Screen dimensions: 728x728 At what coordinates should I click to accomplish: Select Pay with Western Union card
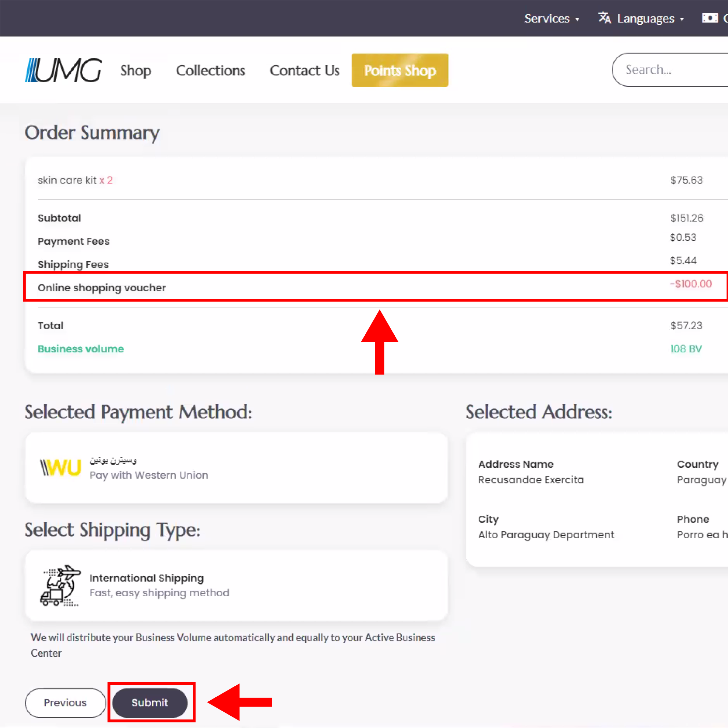coord(236,468)
